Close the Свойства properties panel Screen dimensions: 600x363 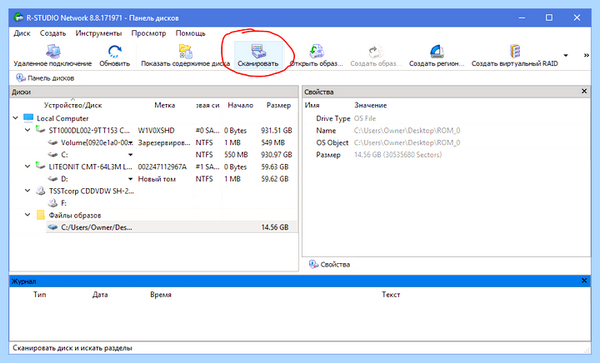pyautogui.click(x=584, y=91)
